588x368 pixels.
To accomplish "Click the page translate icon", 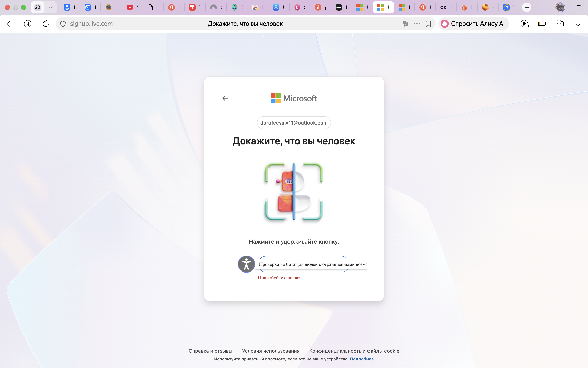I will coord(405,24).
